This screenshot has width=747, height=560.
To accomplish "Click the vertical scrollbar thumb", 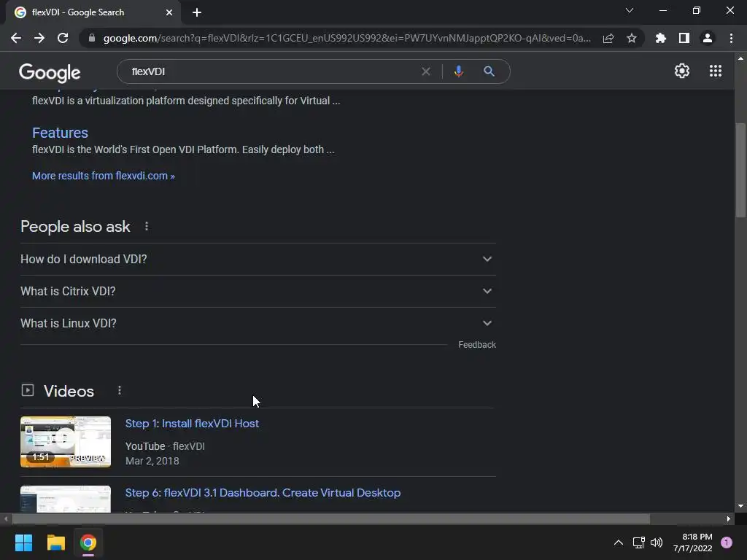I will pyautogui.click(x=740, y=170).
